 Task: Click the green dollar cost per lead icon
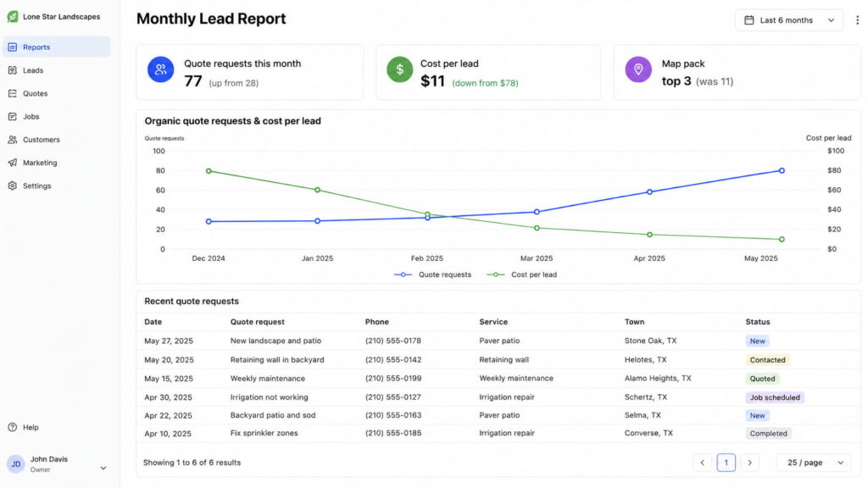pos(400,69)
